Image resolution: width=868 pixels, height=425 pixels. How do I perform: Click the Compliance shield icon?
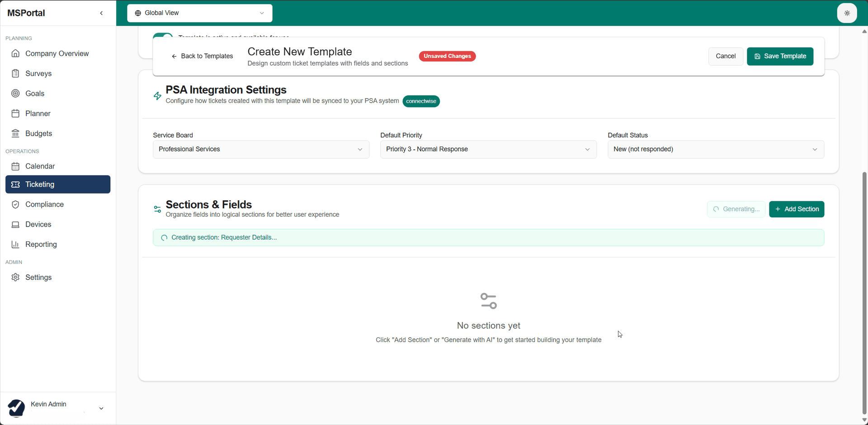coord(15,204)
